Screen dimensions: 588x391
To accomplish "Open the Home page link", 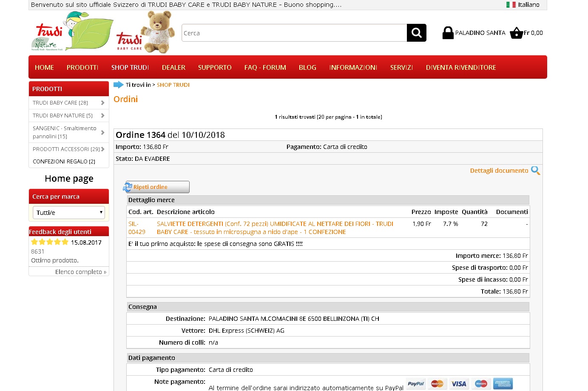I will (69, 179).
